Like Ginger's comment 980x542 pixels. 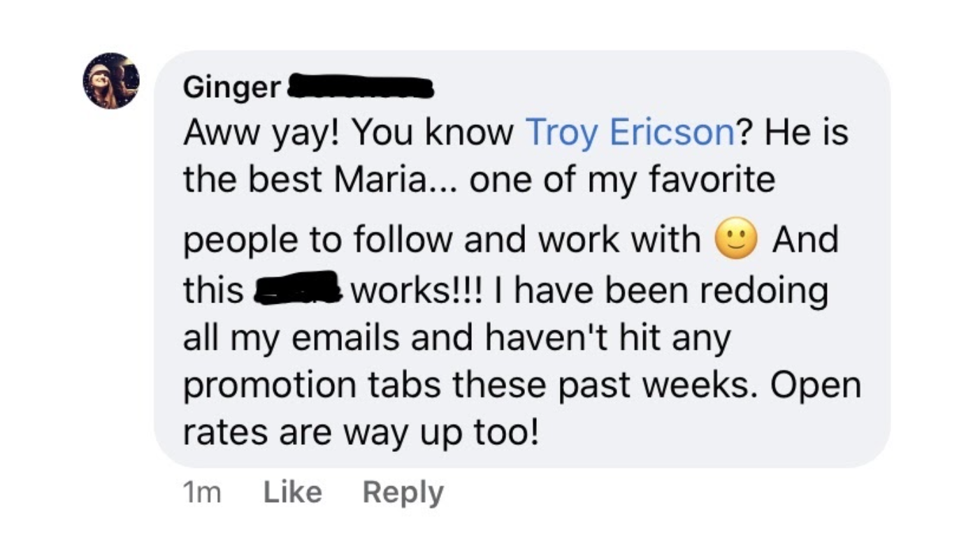pyautogui.click(x=292, y=492)
